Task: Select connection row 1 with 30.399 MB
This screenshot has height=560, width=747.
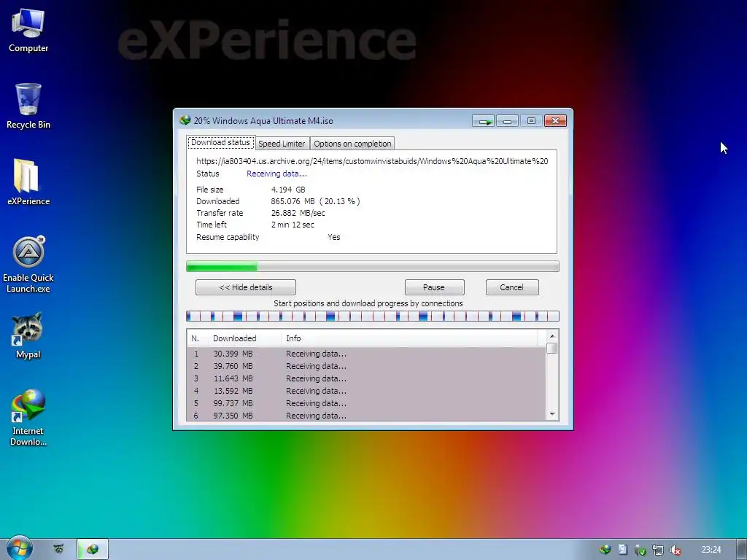Action: pyautogui.click(x=366, y=354)
